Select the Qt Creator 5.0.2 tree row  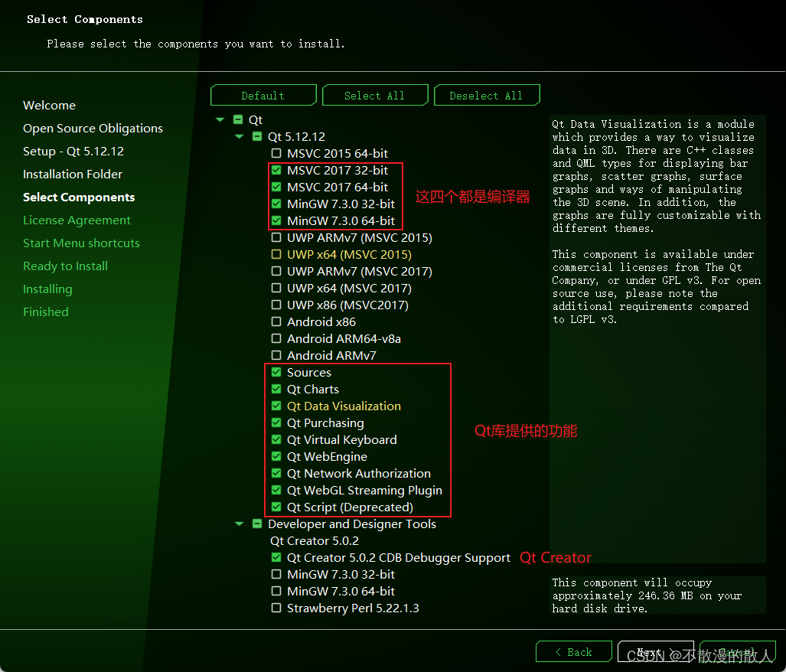click(x=315, y=540)
